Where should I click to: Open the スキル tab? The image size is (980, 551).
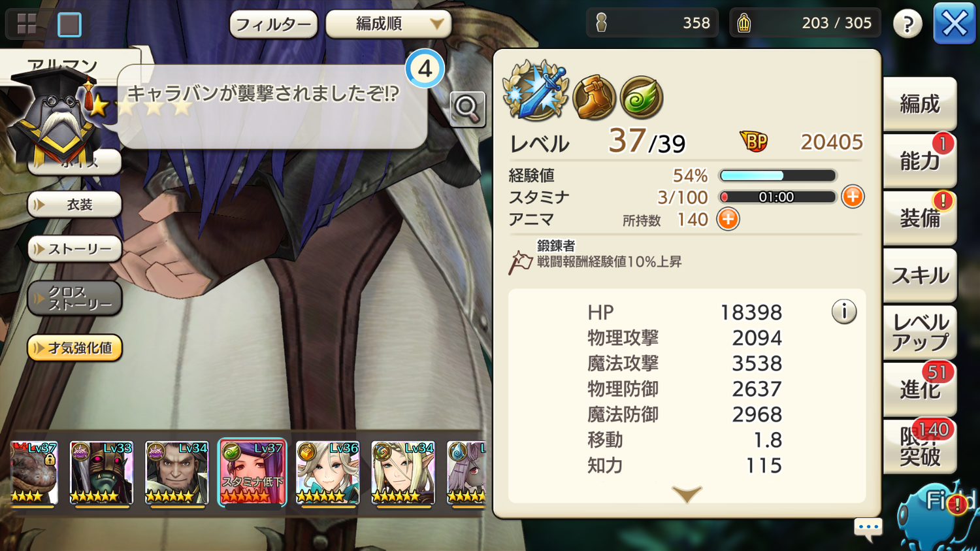[920, 275]
